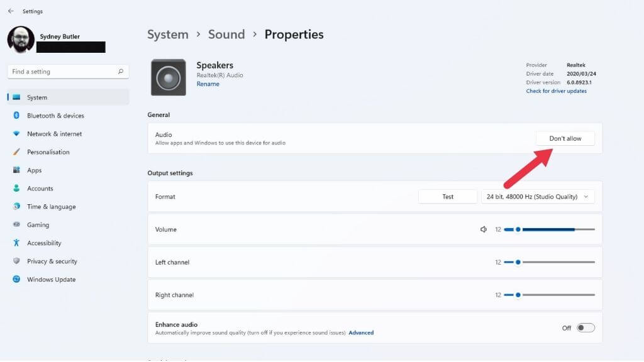Image resolution: width=644 pixels, height=362 pixels.
Task: Open the Gaming settings section
Action: [x=38, y=225]
